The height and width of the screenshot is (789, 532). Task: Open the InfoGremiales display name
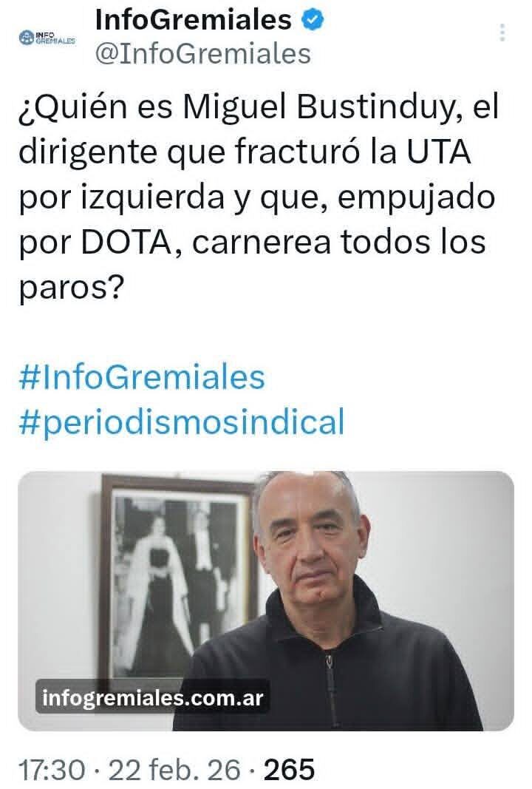(194, 20)
